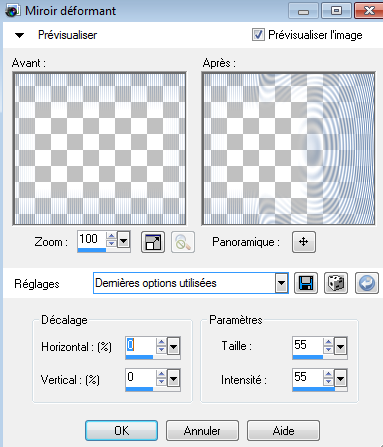Maximize the Miroir déformant dialog
The image size is (383, 447).
(336, 11)
